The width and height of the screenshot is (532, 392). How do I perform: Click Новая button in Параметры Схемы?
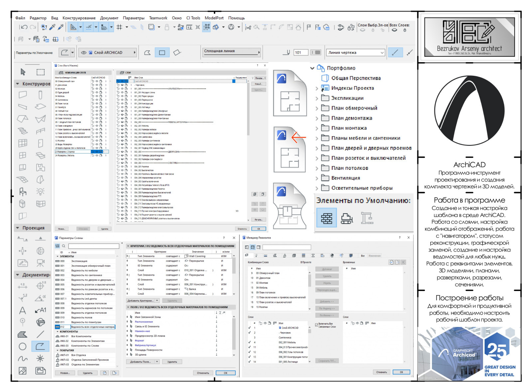coord(65,373)
